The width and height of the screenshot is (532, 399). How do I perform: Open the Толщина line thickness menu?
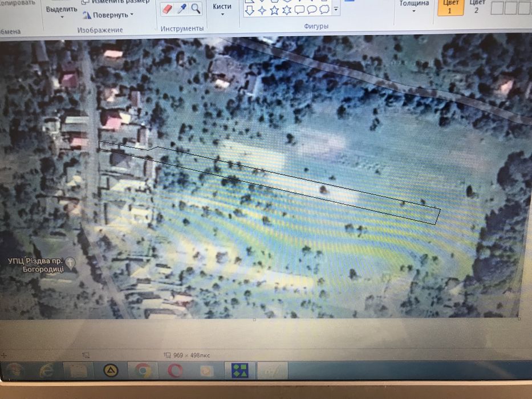414,7
